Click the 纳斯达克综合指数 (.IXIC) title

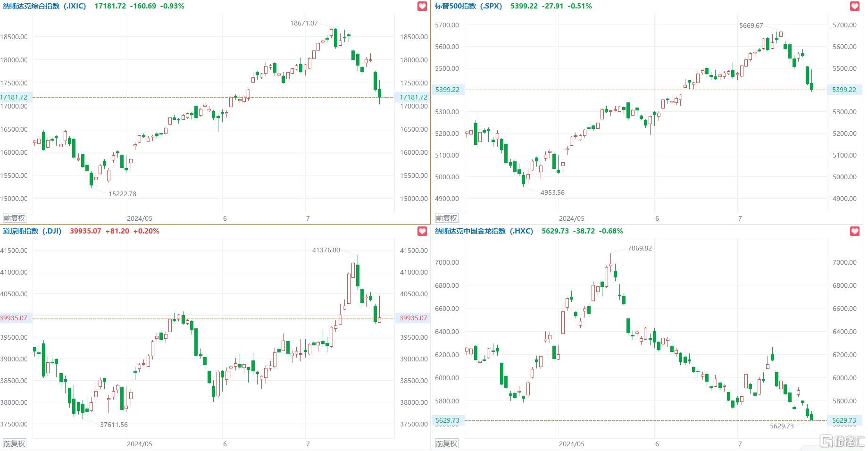(x=44, y=6)
